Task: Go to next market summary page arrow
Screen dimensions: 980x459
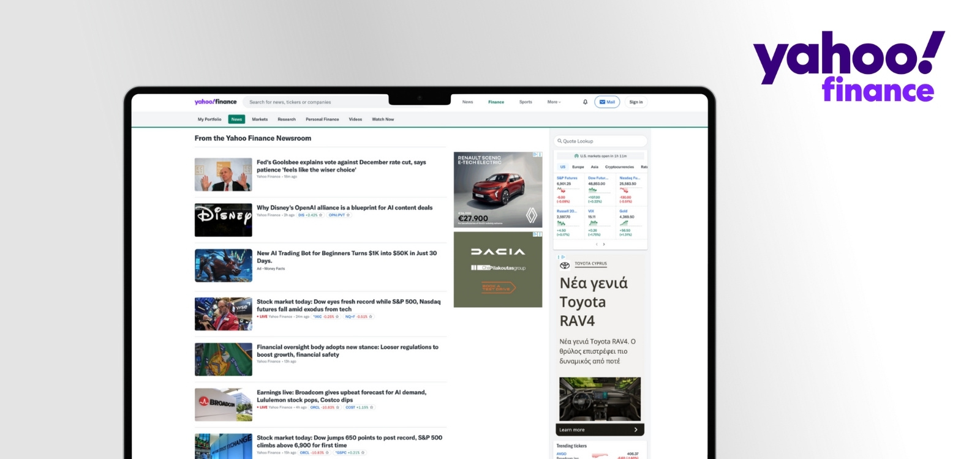Action: click(604, 244)
